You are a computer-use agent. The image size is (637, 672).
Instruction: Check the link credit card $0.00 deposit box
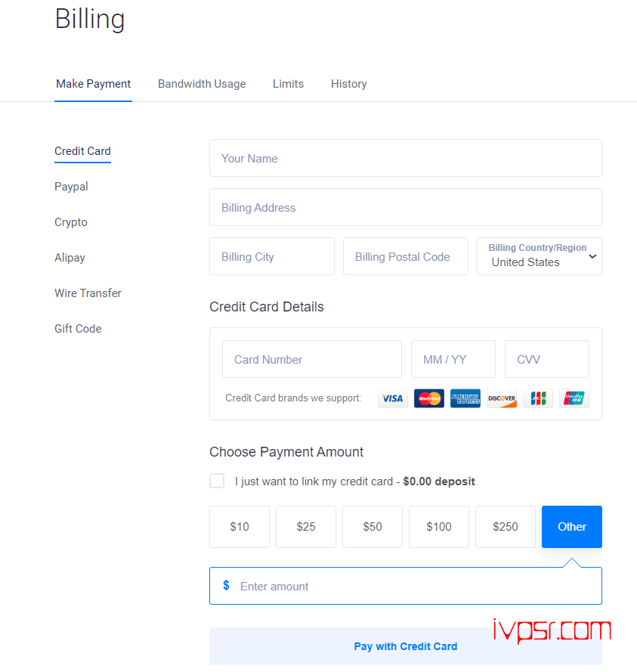[x=217, y=481]
